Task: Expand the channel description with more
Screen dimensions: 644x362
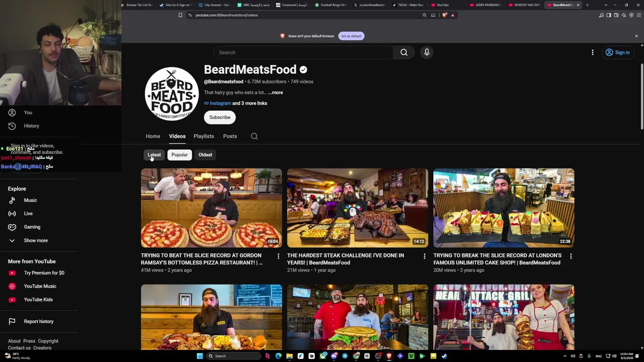Action: 275,93
